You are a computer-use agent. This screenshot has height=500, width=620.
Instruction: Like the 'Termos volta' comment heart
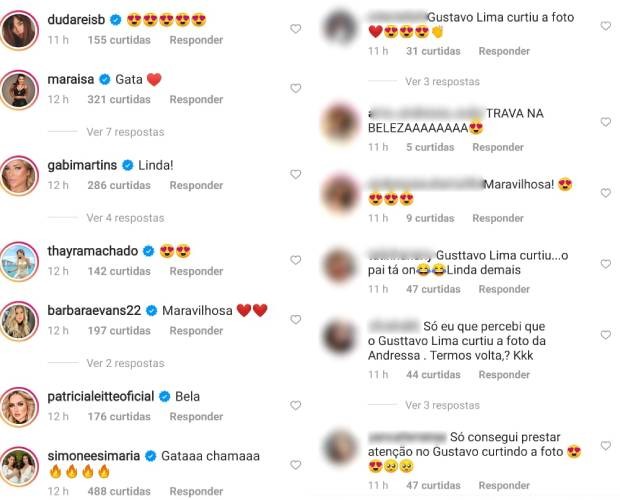tap(606, 335)
